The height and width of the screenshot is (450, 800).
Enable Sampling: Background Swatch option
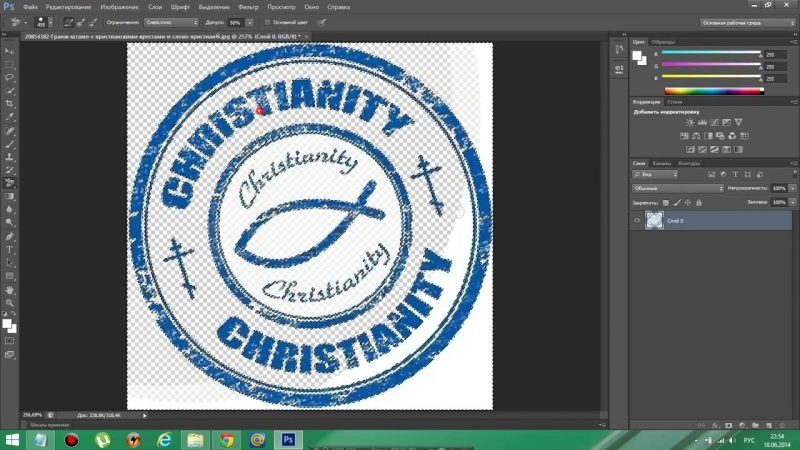[93, 22]
